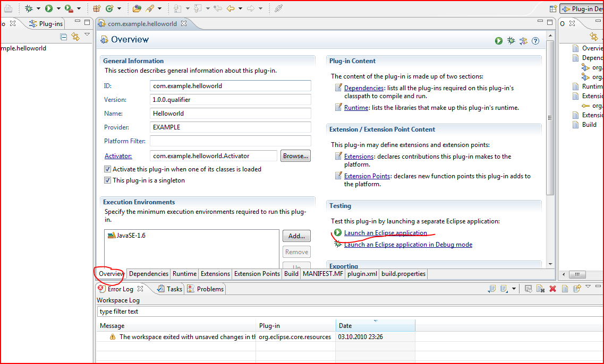
Task: Click the Search (flashlight) toolbar icon
Action: 149,8
